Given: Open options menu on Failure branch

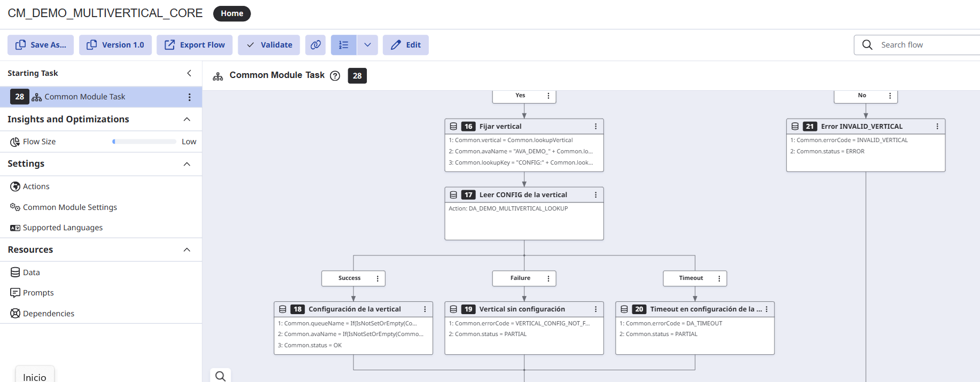Looking at the screenshot, I should [x=548, y=278].
